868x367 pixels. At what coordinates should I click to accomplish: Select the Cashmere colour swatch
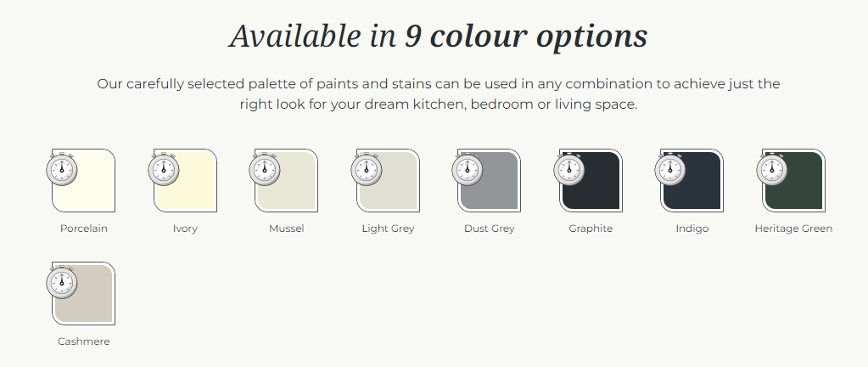(x=84, y=294)
